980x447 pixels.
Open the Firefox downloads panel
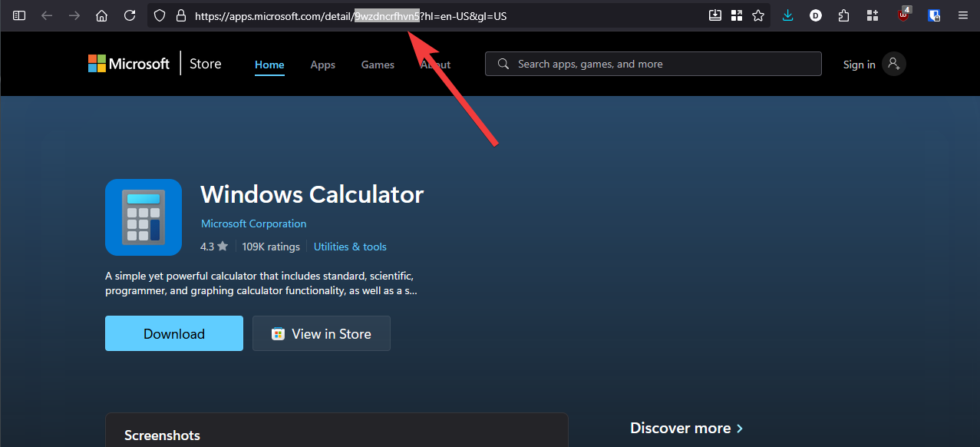[787, 15]
